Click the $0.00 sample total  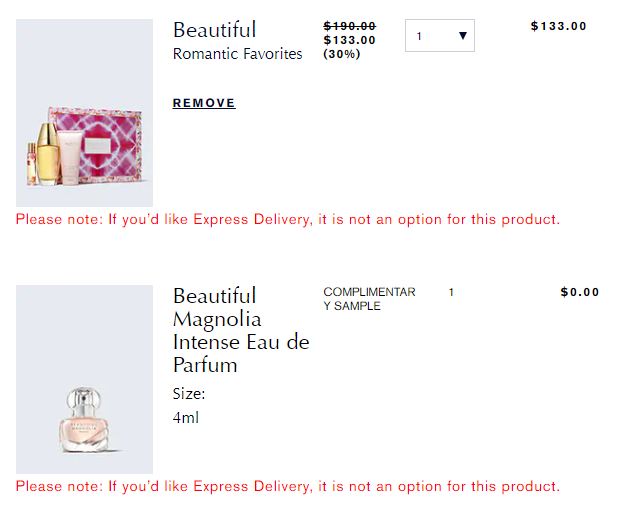pos(580,292)
